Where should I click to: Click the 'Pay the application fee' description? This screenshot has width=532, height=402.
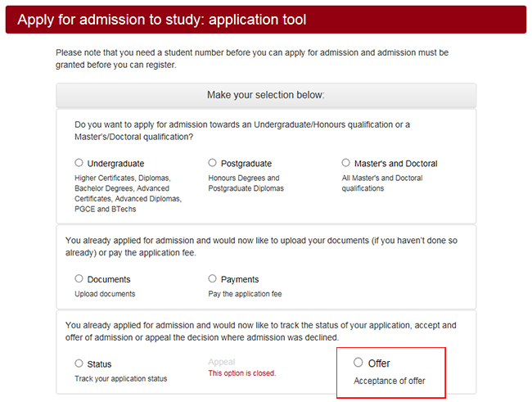(x=245, y=294)
